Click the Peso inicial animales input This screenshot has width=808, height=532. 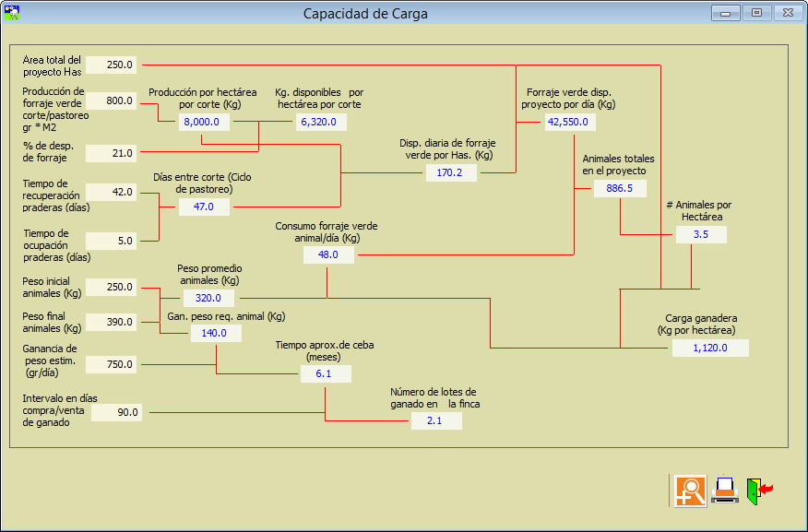coord(112,287)
